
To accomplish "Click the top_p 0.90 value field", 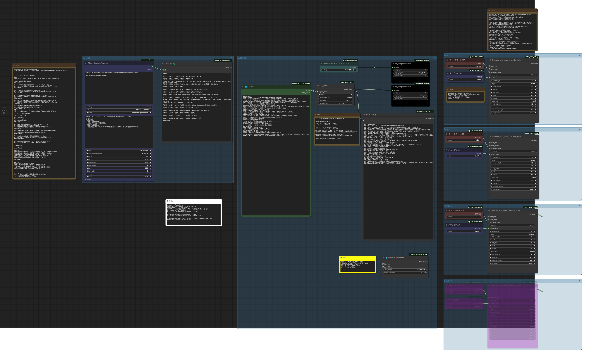I will [x=119, y=159].
